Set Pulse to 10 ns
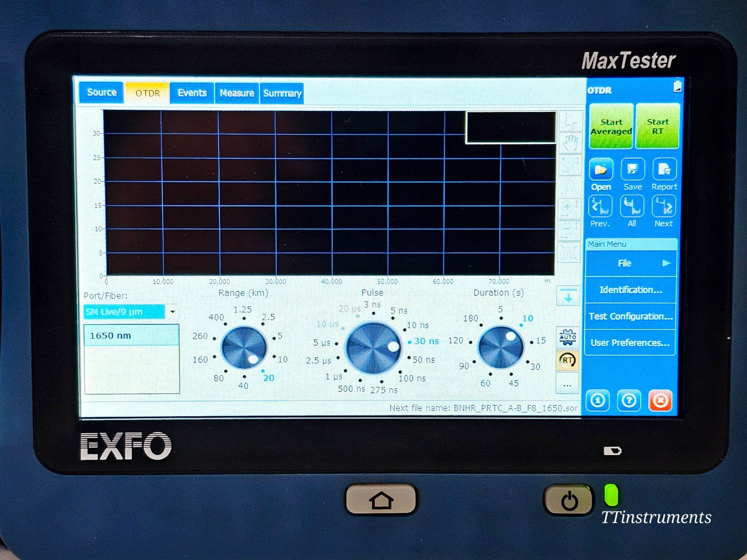Viewport: 747px width, 560px height. click(x=417, y=325)
